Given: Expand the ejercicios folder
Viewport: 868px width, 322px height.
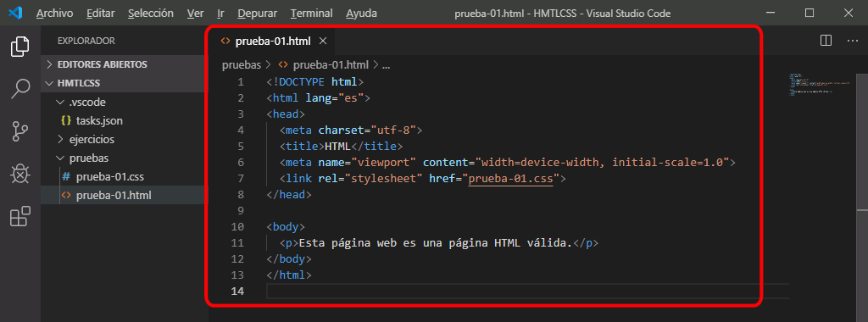Looking at the screenshot, I should point(92,140).
